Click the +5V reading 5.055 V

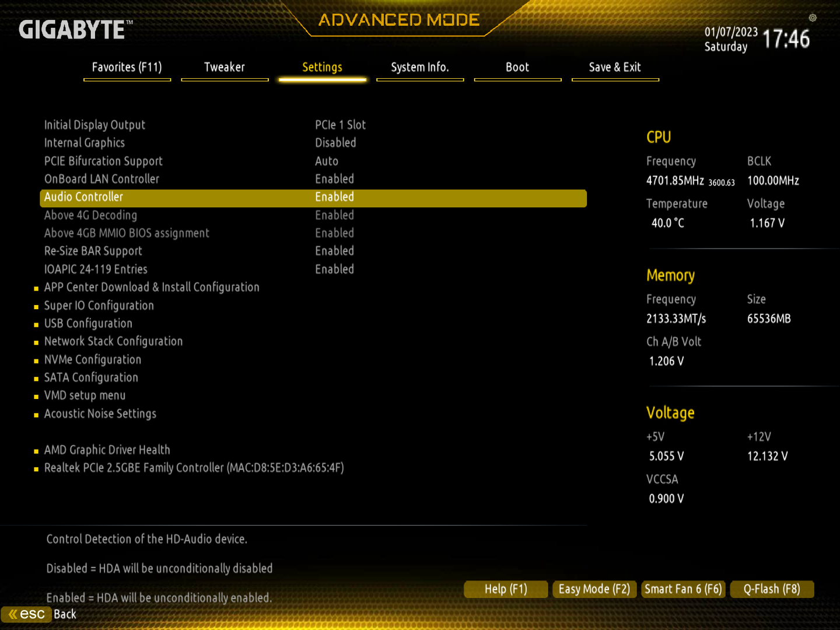[x=667, y=457]
